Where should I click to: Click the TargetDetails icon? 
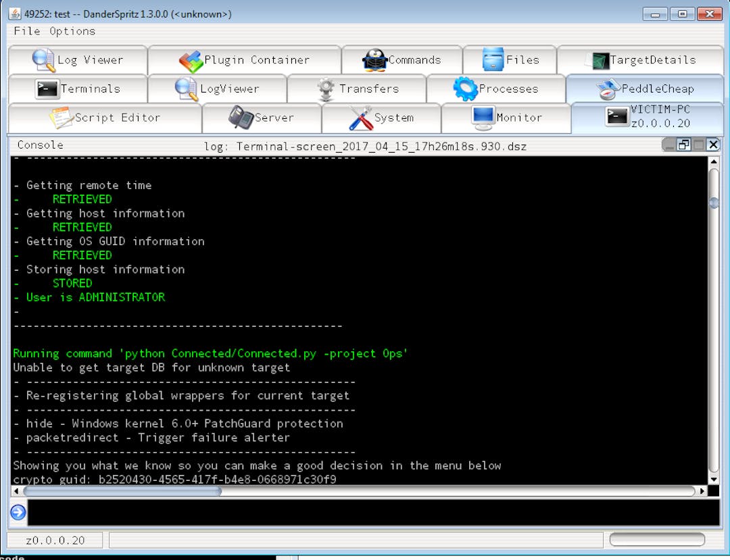click(598, 61)
